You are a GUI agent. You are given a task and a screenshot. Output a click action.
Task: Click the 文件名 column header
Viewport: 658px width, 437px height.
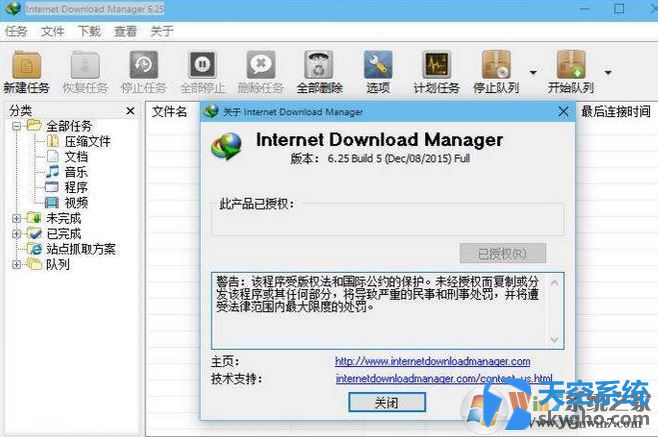click(x=169, y=111)
